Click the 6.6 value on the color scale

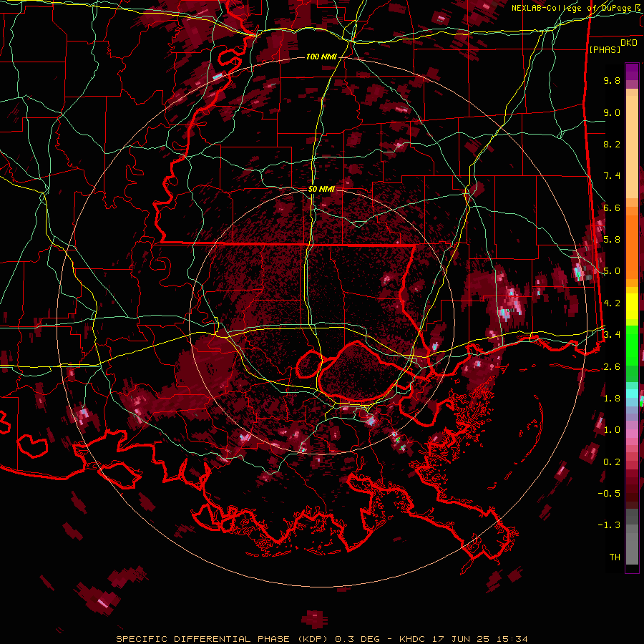[612, 208]
